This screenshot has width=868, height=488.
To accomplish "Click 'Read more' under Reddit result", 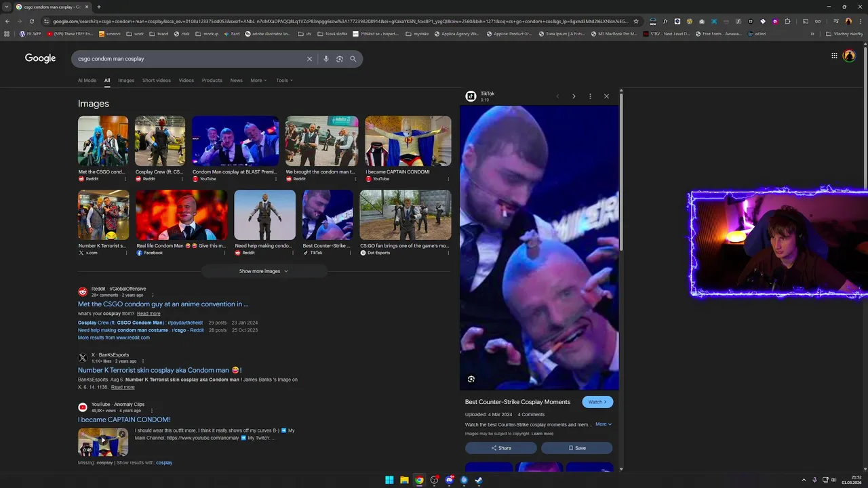I will pos(149,314).
